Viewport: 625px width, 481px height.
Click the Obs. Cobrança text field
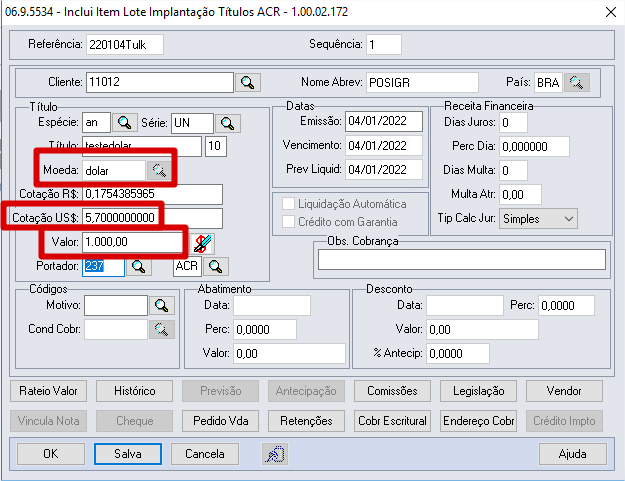click(x=462, y=259)
